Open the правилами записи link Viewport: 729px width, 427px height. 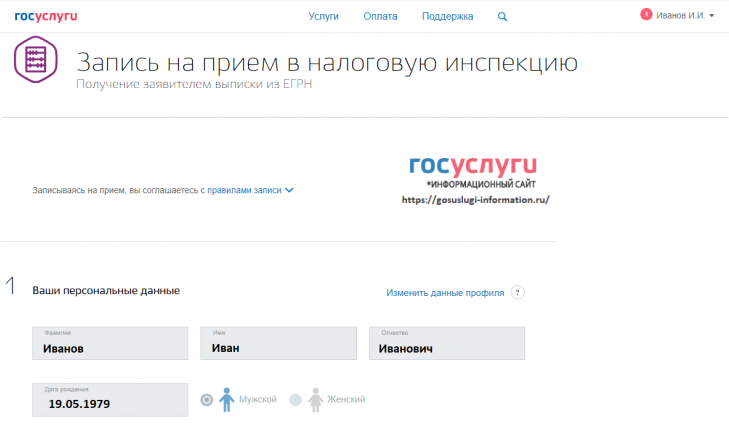click(244, 190)
